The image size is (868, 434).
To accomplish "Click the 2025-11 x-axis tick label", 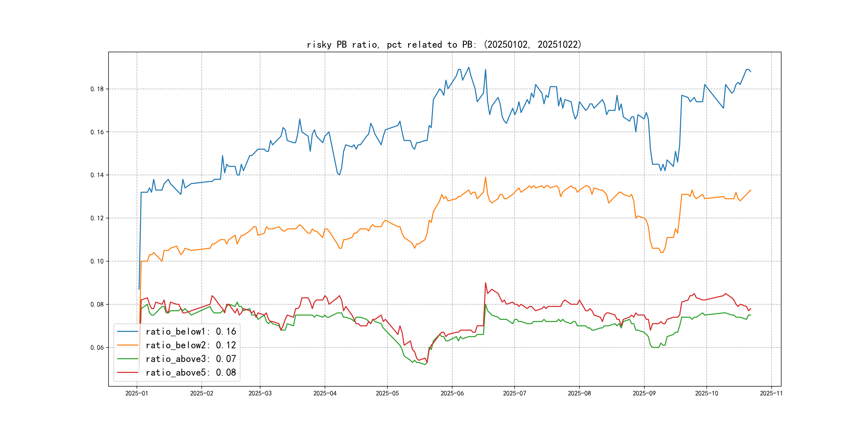I will [771, 393].
